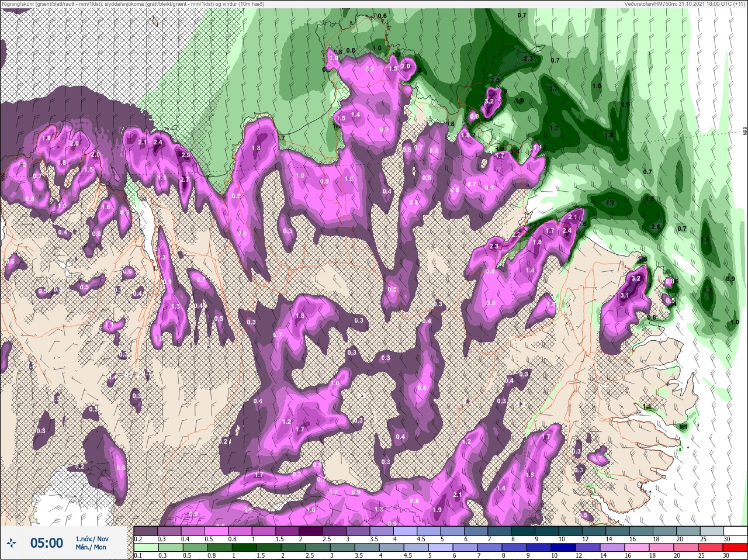Image resolution: width=748 pixels, height=560 pixels.
Task: Click the '3.1' precipitation value on the map
Action: pos(624,296)
